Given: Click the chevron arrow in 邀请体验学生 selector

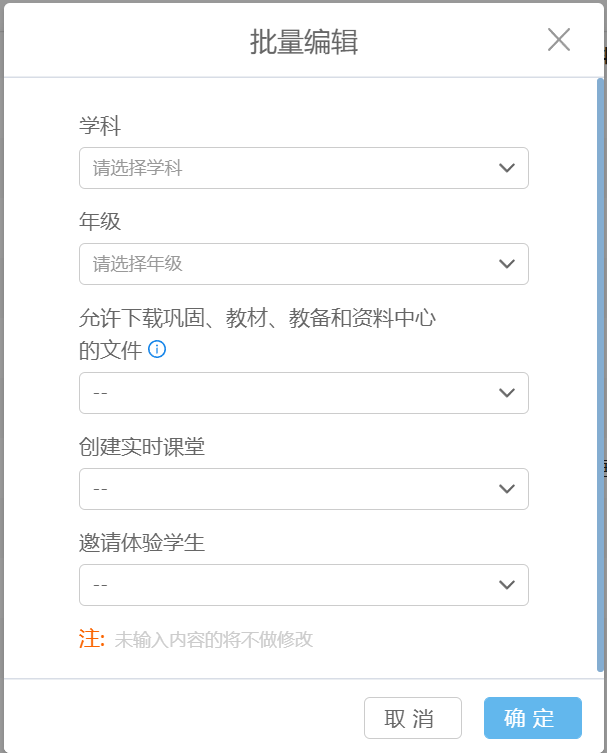Looking at the screenshot, I should point(507,585).
